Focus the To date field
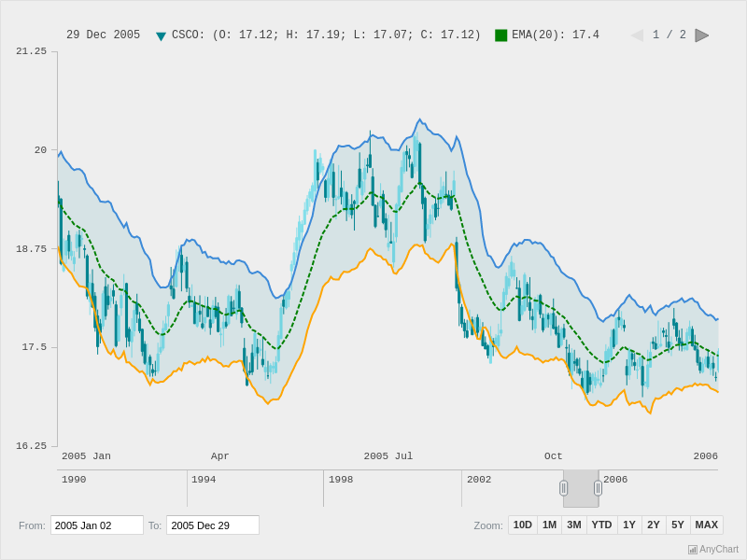The height and width of the screenshot is (560, 747). click(x=213, y=525)
